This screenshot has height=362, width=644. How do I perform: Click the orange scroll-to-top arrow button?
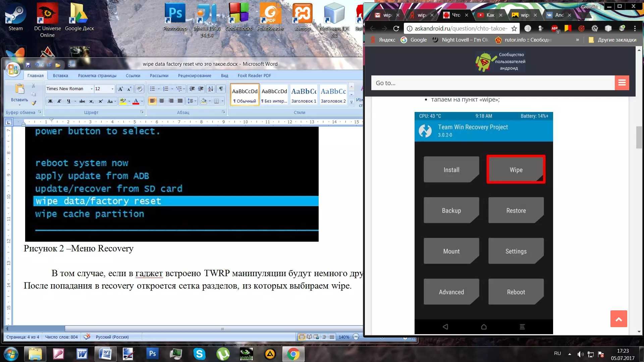(x=619, y=319)
